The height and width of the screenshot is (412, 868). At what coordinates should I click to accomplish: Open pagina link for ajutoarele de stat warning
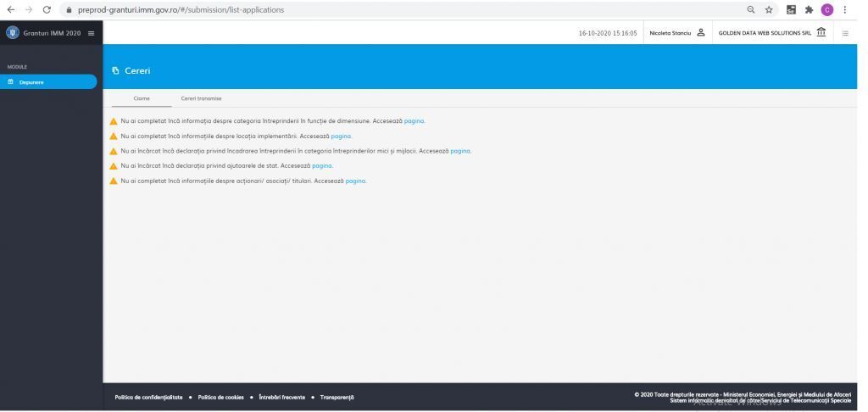[x=322, y=165]
